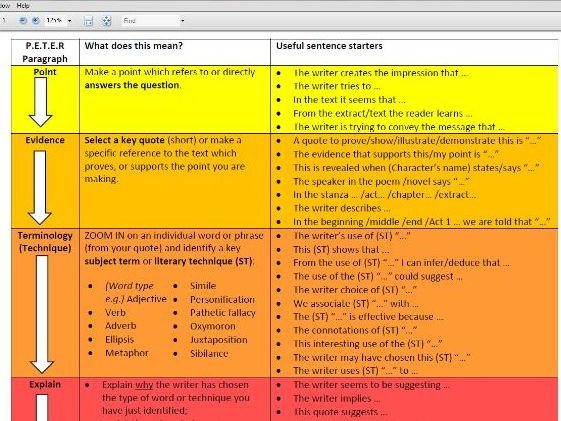Click the "Terminology (Technique)" row label
The height and width of the screenshot is (421, 561).
(45, 242)
